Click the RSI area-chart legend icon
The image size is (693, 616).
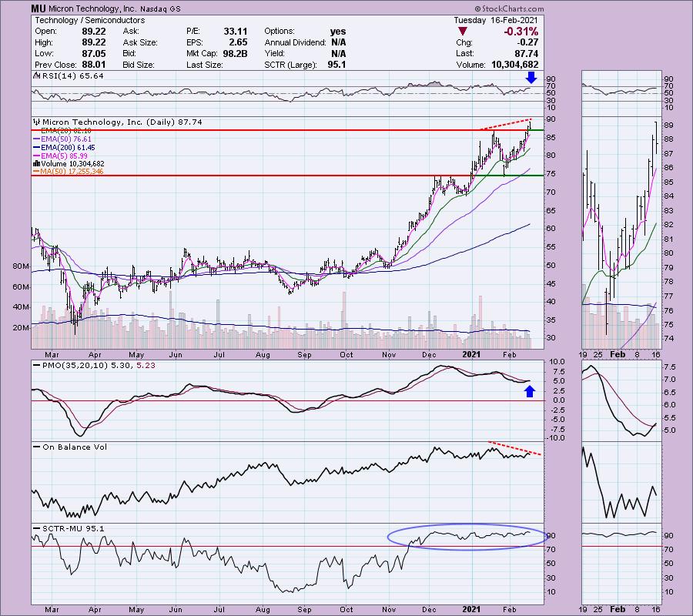[36, 76]
